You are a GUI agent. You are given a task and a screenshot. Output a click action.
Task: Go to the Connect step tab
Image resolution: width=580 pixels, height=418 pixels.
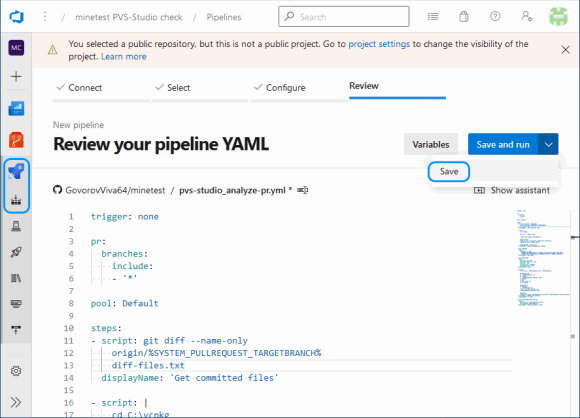click(x=101, y=88)
